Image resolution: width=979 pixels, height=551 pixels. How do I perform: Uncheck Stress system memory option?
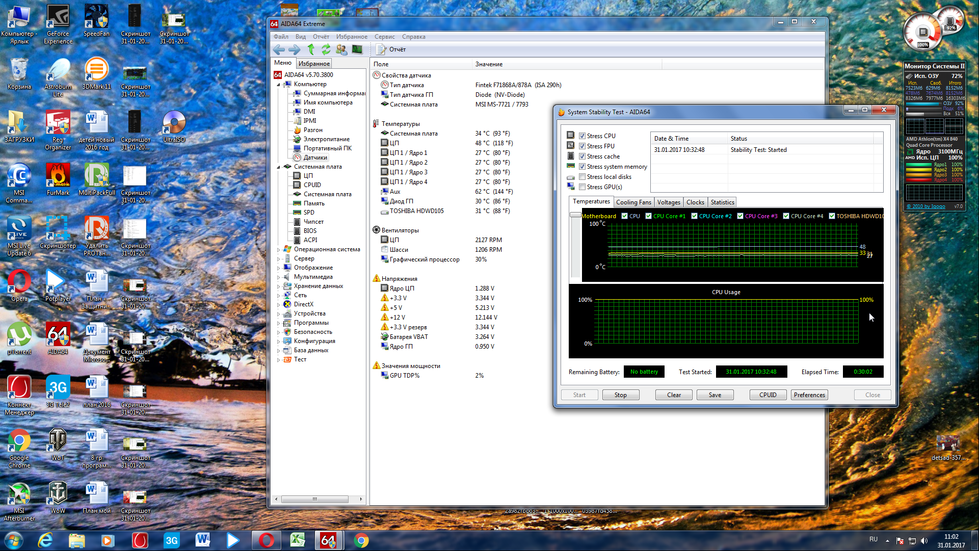pyautogui.click(x=582, y=167)
